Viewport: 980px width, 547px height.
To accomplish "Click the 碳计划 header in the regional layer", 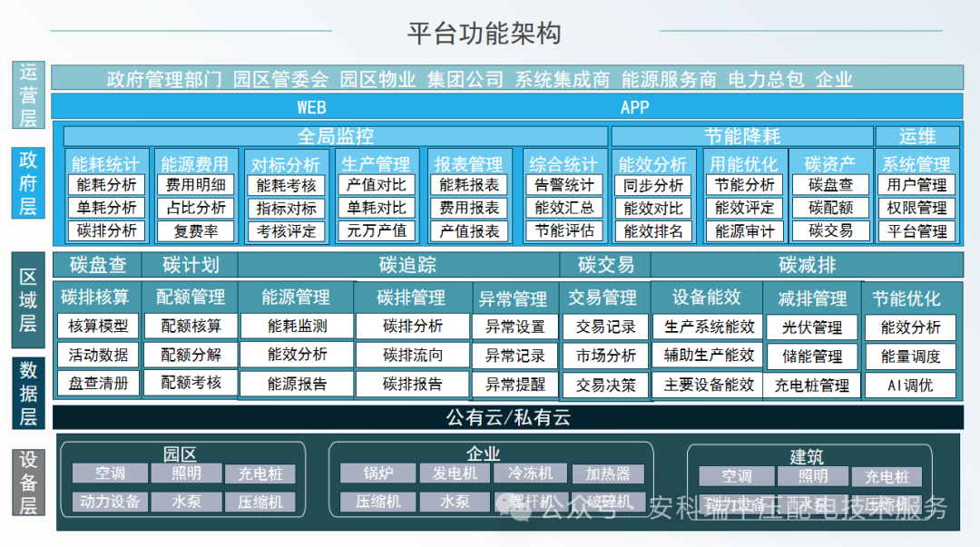I will click(191, 265).
